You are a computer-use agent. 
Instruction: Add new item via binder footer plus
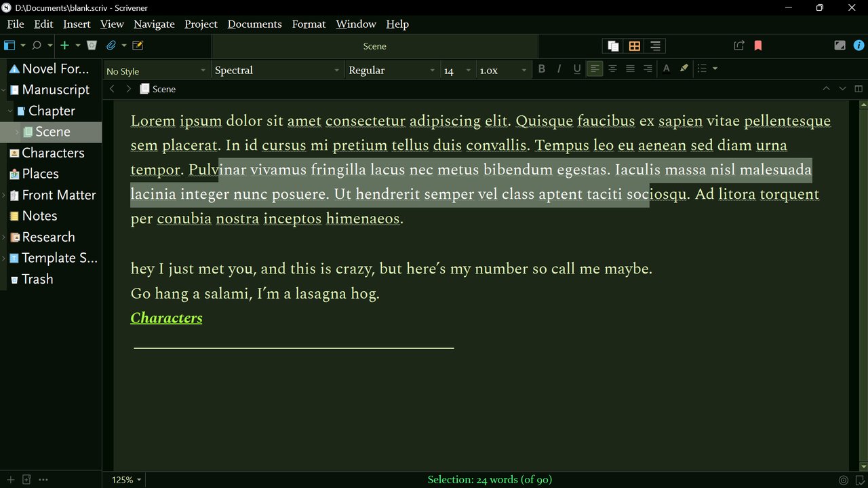[x=9, y=480]
